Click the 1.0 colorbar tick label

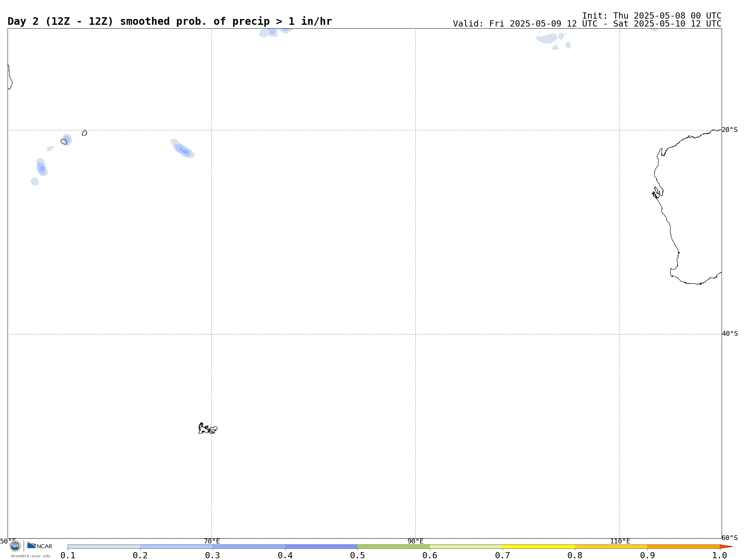(x=720, y=556)
